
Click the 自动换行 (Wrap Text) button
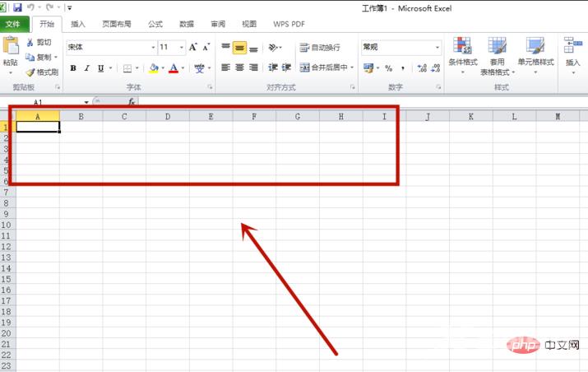pos(319,48)
